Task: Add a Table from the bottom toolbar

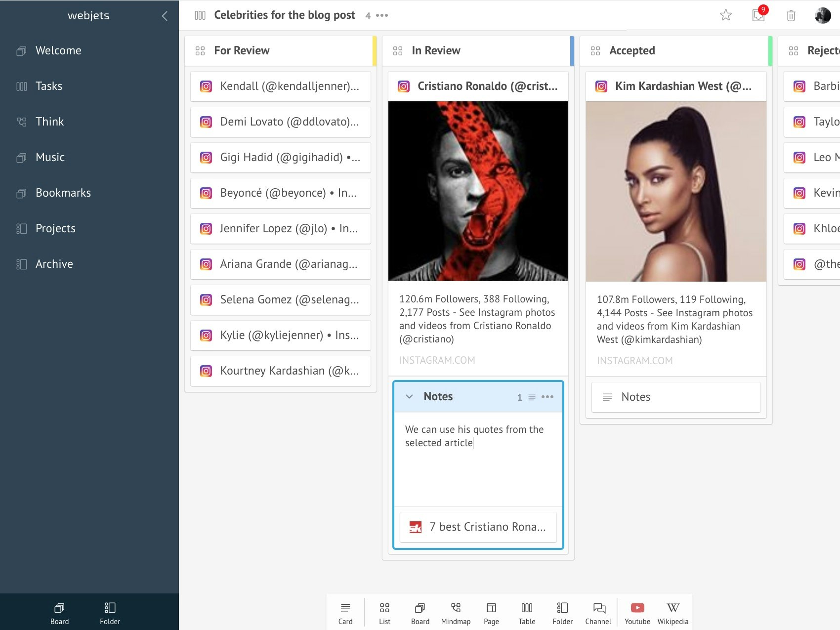Action: pyautogui.click(x=527, y=613)
